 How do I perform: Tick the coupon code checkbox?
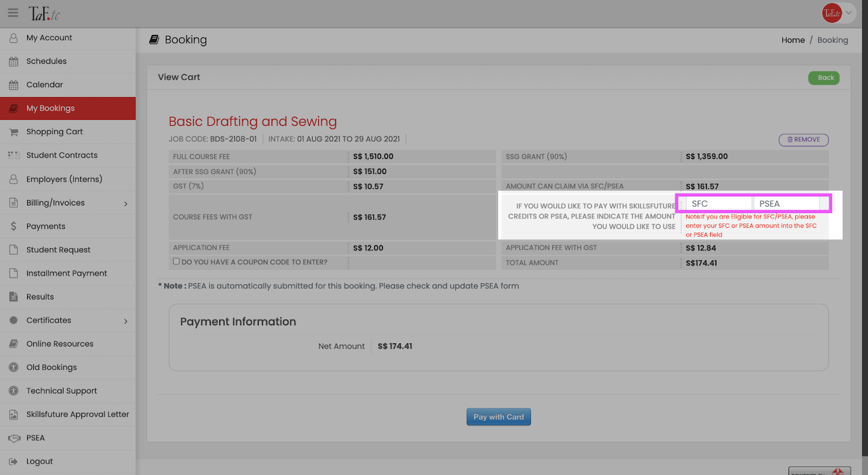pos(176,261)
